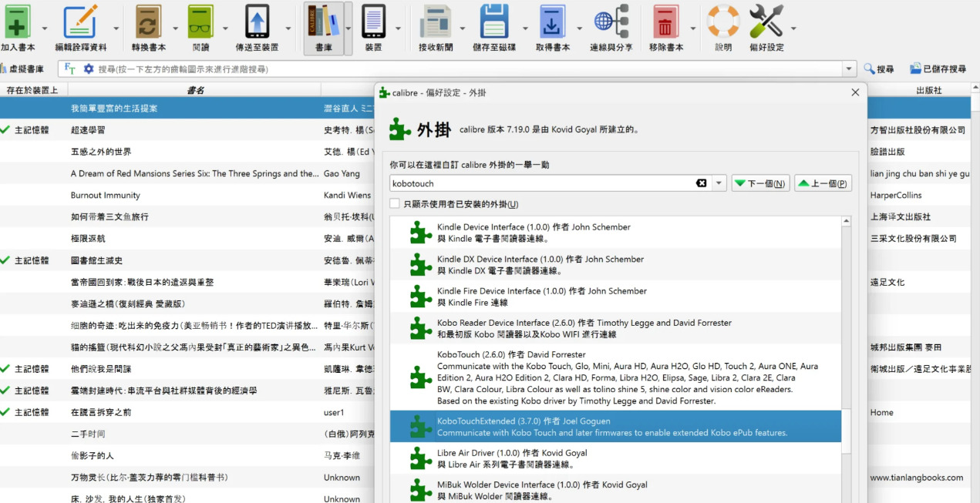Expand plugin search history dropdown
Viewport: 980px width, 503px height.
719,183
